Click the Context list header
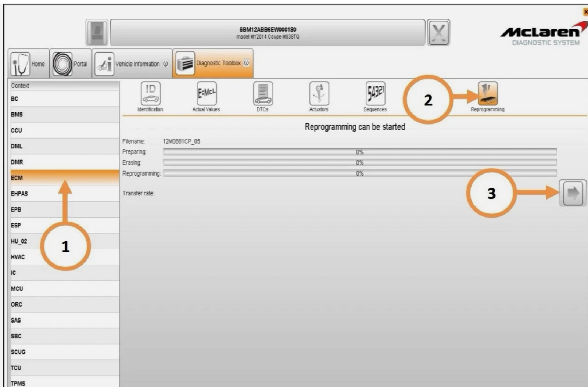This screenshot has width=588, height=388. pyautogui.click(x=65, y=86)
